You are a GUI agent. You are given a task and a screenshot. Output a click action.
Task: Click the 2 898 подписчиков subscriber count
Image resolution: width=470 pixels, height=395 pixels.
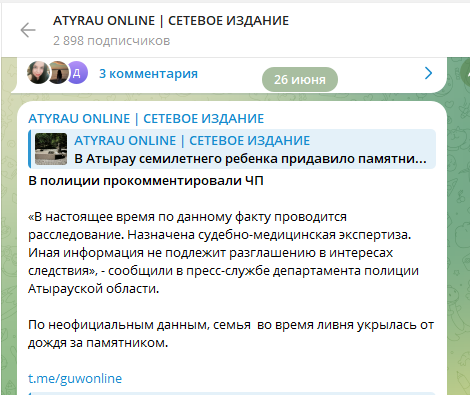click(111, 41)
